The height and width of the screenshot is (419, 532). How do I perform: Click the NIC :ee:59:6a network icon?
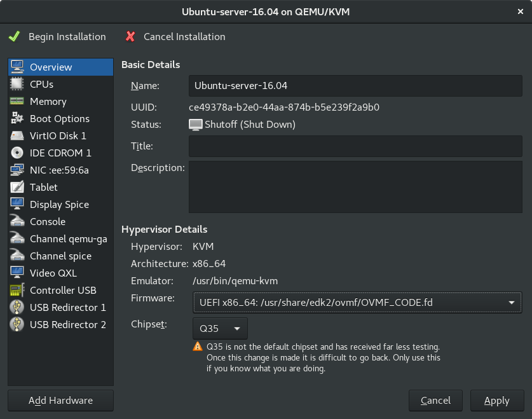click(x=18, y=170)
